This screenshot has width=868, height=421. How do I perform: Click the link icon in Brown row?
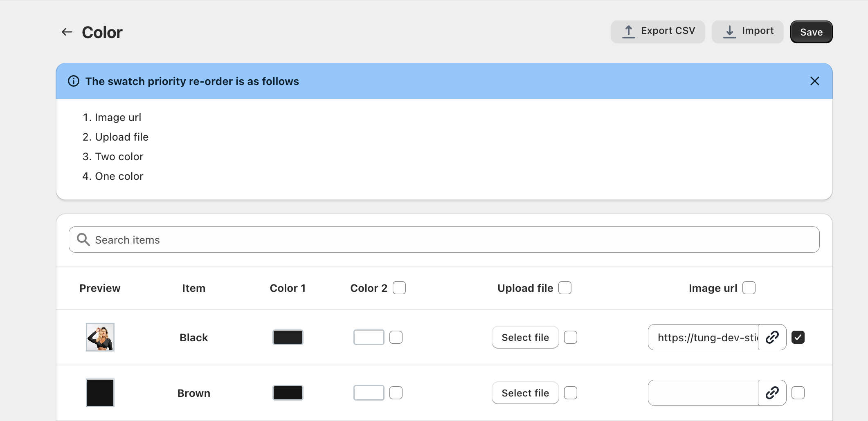click(772, 393)
